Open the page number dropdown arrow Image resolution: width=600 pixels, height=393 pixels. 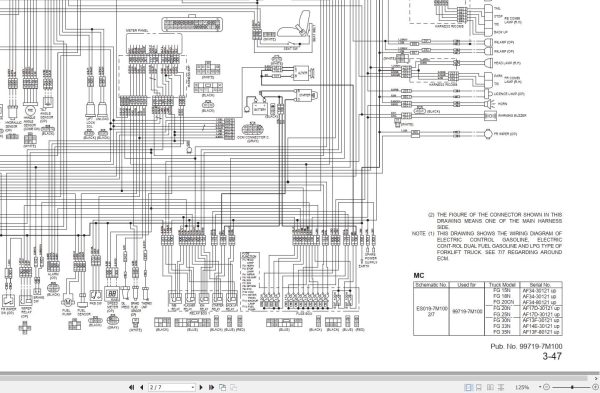click(192, 387)
